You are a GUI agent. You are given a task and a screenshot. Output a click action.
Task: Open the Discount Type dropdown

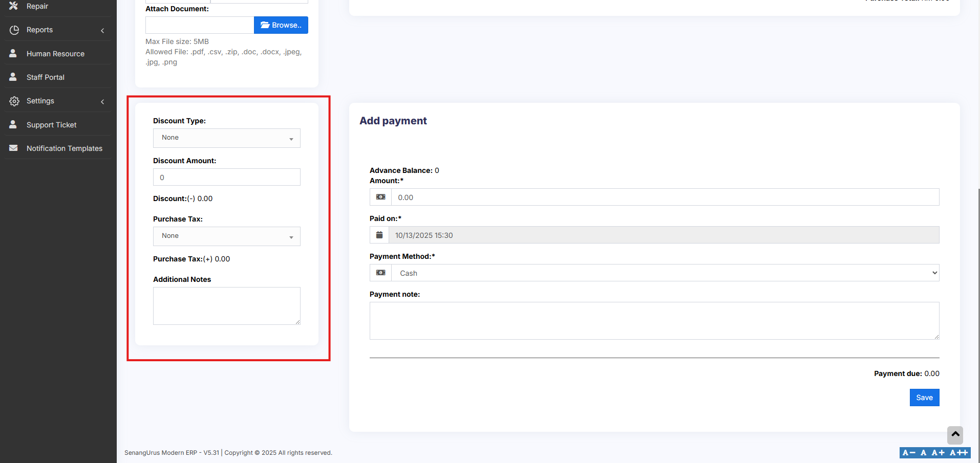pos(226,138)
